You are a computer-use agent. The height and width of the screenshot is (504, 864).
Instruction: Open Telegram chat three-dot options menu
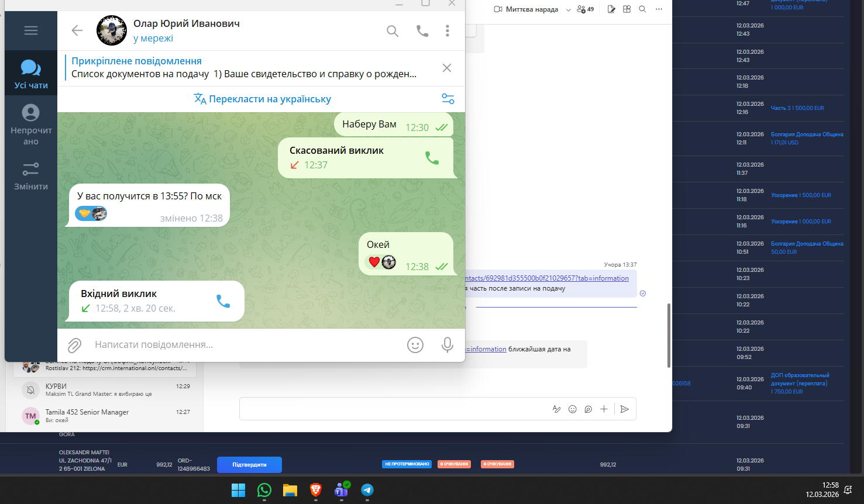[x=448, y=31]
